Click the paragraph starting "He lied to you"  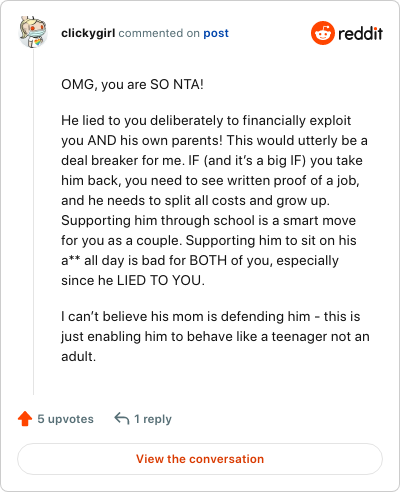[x=215, y=200]
